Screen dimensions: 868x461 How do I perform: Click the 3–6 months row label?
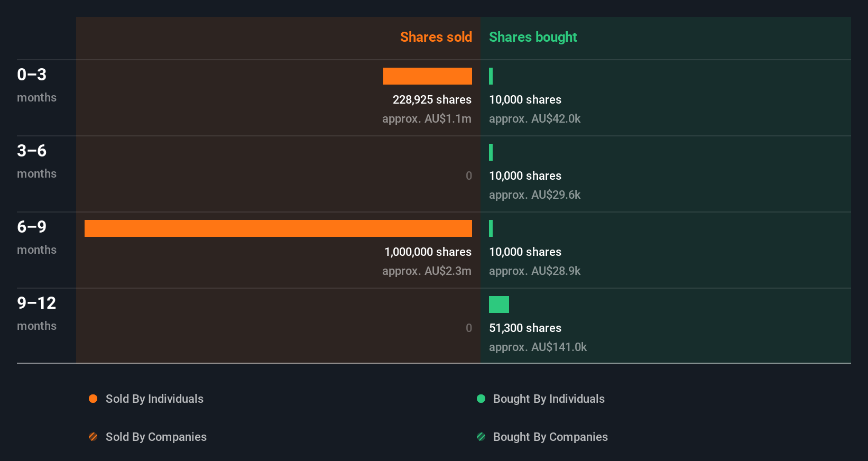click(36, 161)
